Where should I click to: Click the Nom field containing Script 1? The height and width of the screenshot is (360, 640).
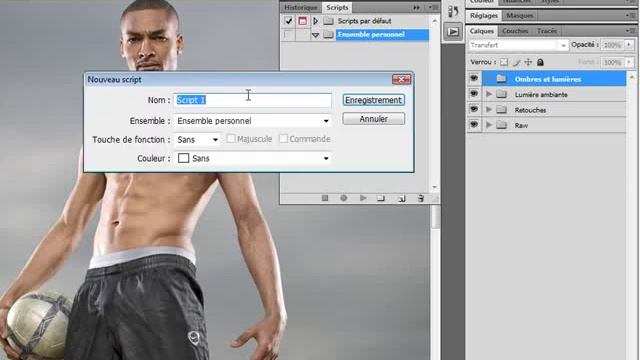coord(253,100)
